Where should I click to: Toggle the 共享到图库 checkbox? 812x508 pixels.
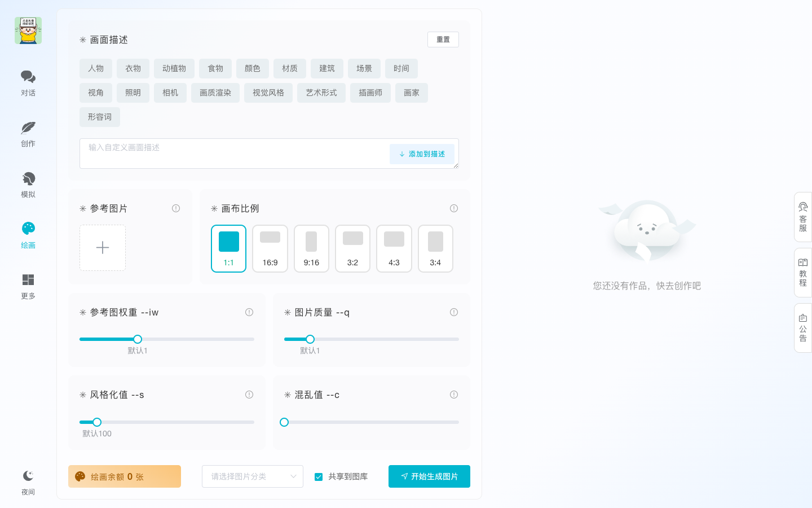[319, 476]
